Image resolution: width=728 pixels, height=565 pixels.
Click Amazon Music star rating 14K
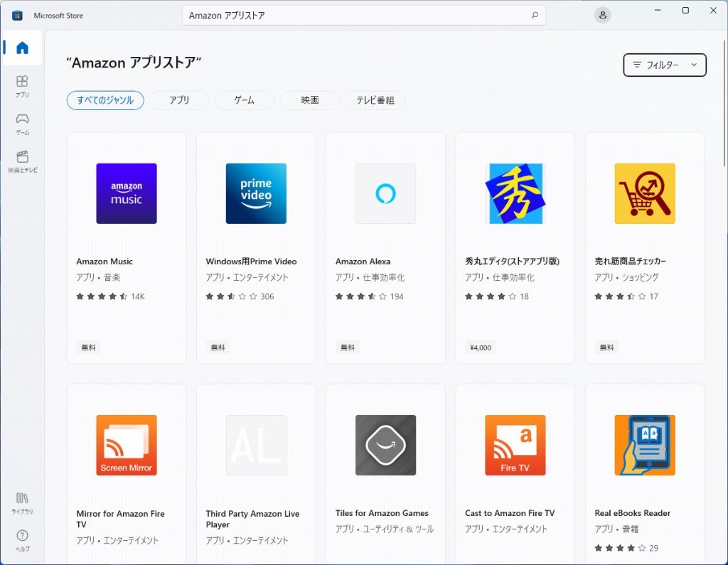[x=110, y=296]
